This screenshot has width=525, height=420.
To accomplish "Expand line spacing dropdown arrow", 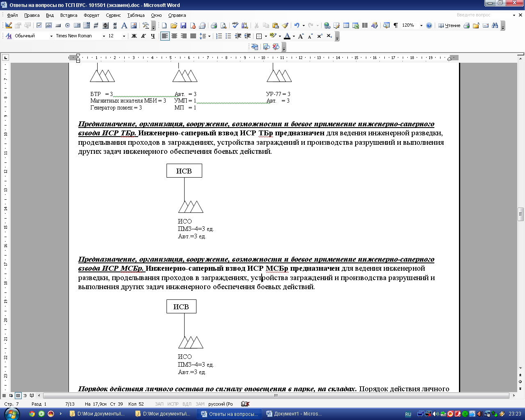I will [x=209, y=36].
